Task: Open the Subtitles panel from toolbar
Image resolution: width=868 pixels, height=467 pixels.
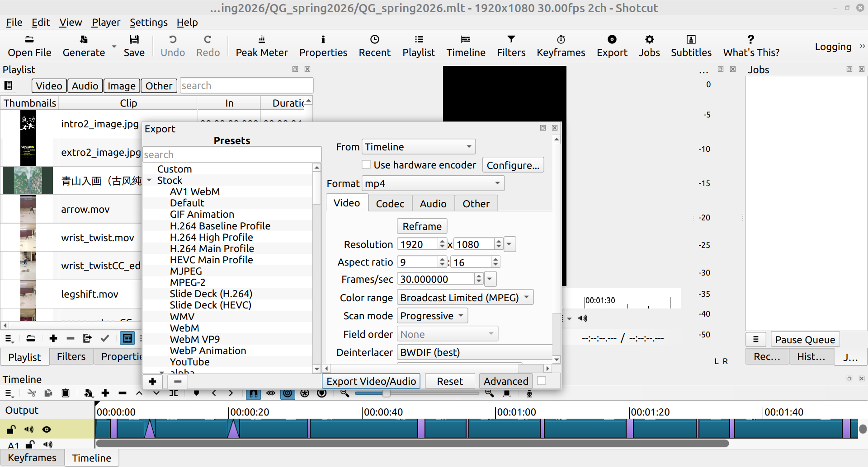Action: tap(691, 46)
